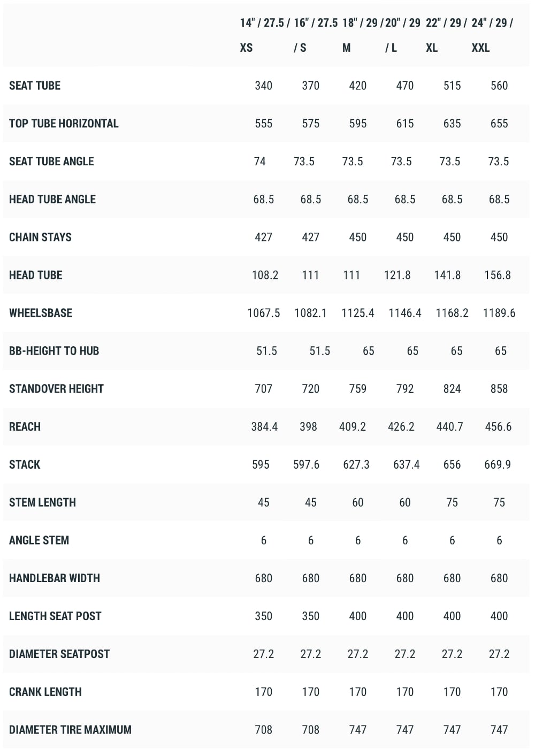Click the STANDOVER HEIGHT row label

click(56, 389)
